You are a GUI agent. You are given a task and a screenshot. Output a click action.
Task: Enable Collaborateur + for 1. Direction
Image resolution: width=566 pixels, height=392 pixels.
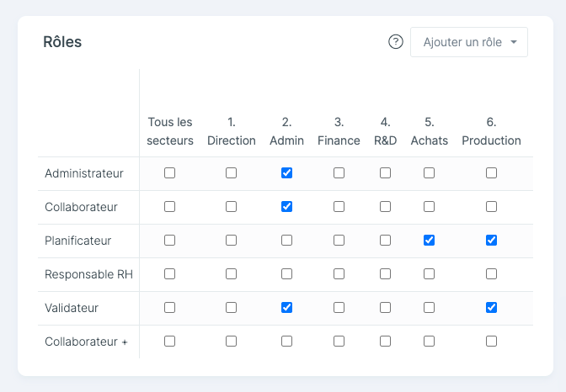tap(231, 342)
